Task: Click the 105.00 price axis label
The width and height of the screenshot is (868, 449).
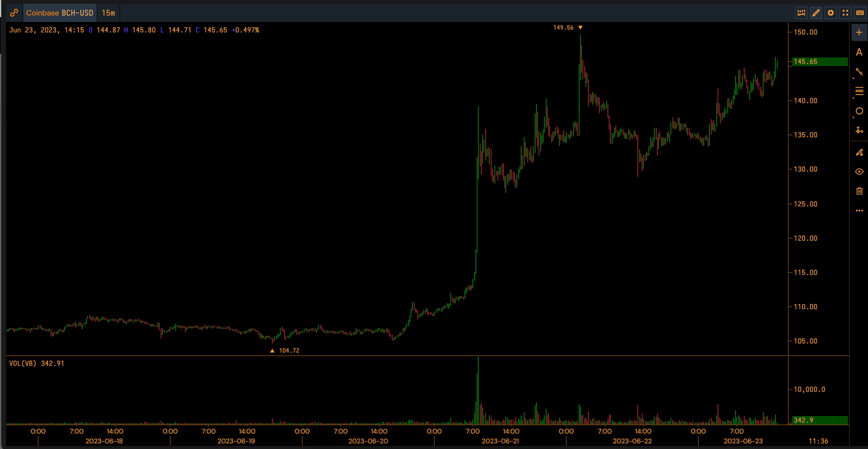Action: pos(805,341)
